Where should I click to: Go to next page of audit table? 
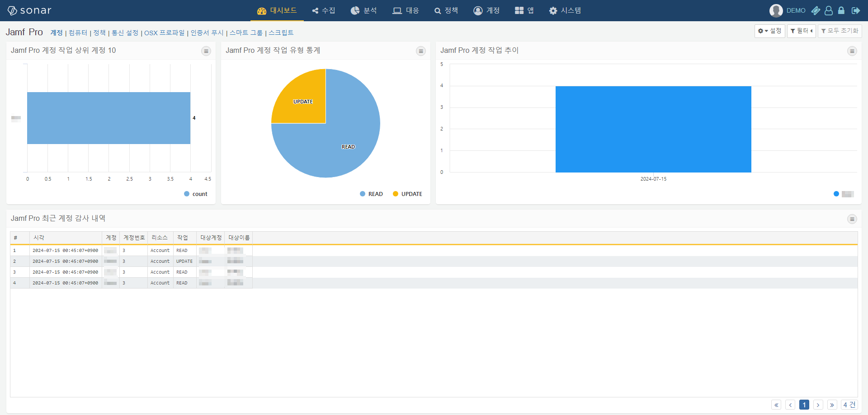[x=818, y=405]
